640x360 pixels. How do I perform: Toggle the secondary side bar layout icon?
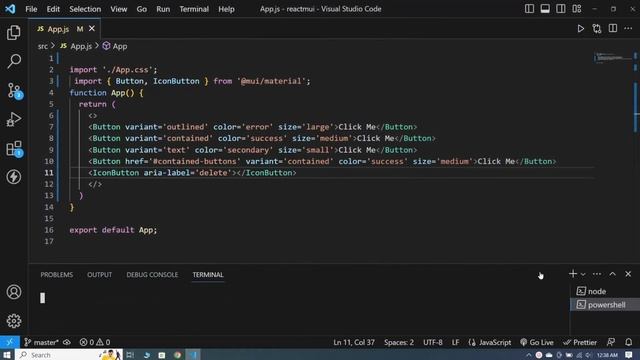(561, 9)
